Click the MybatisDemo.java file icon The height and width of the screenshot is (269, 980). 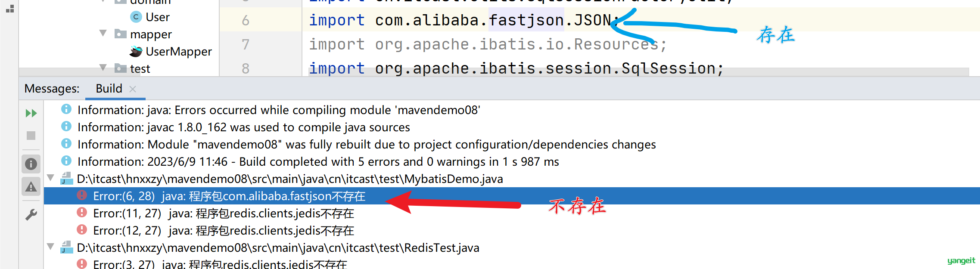(66, 179)
